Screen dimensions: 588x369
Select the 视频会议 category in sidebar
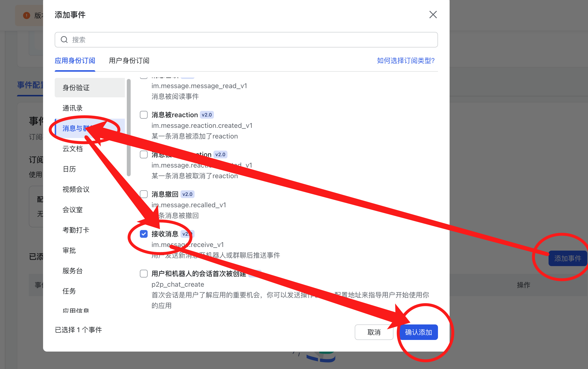point(75,189)
